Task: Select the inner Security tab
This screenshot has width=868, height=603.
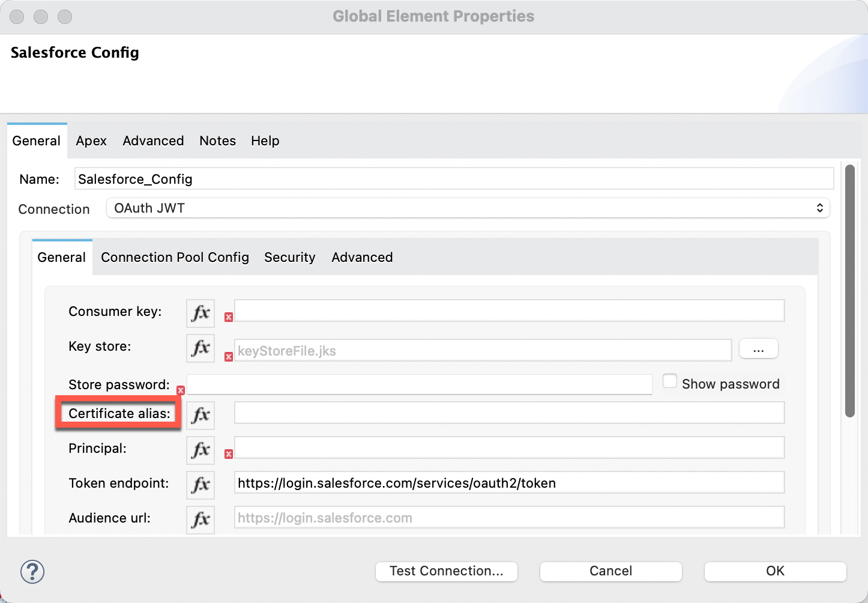Action: pyautogui.click(x=289, y=258)
